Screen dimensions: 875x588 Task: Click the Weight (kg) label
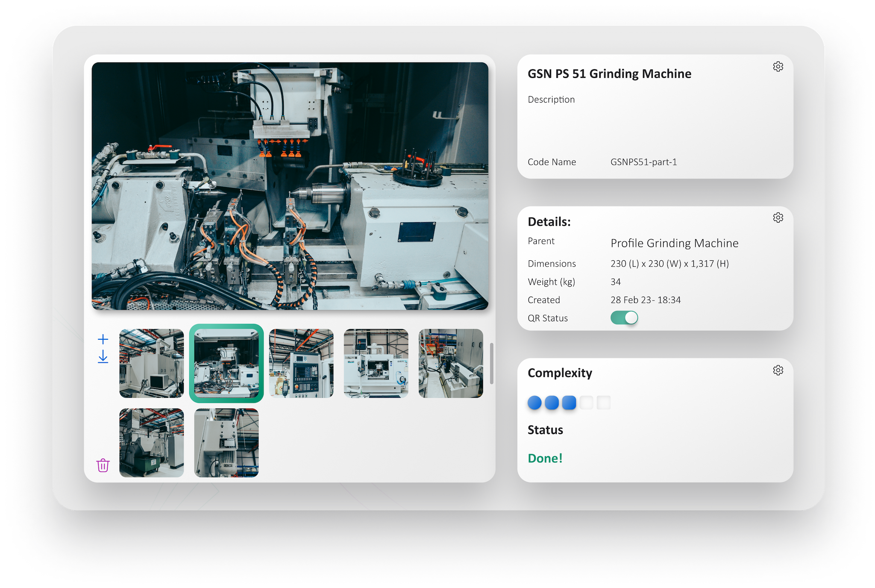[x=551, y=282]
